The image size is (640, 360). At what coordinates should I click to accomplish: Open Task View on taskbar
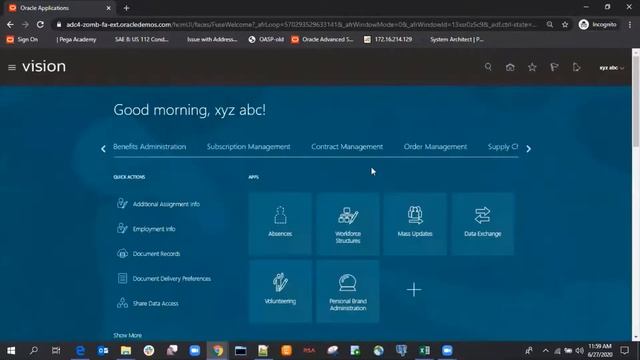pos(56,350)
